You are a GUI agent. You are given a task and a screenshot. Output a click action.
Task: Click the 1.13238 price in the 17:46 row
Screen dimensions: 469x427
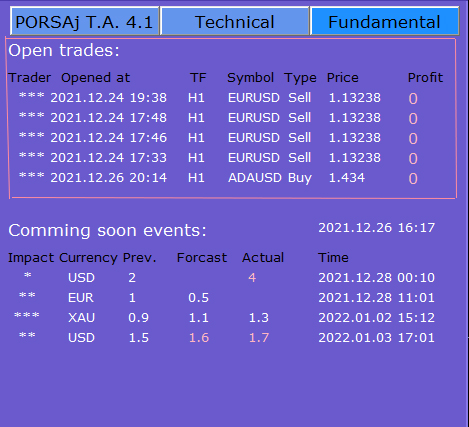click(355, 138)
